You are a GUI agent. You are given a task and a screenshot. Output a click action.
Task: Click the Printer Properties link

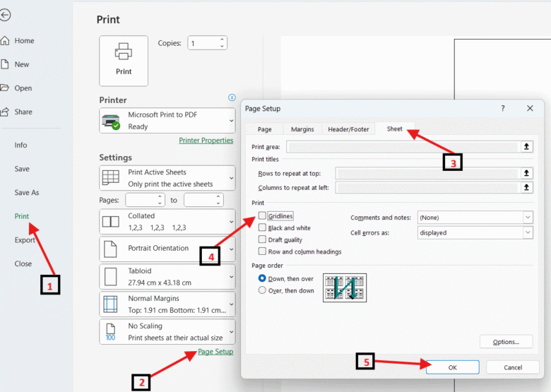point(206,140)
